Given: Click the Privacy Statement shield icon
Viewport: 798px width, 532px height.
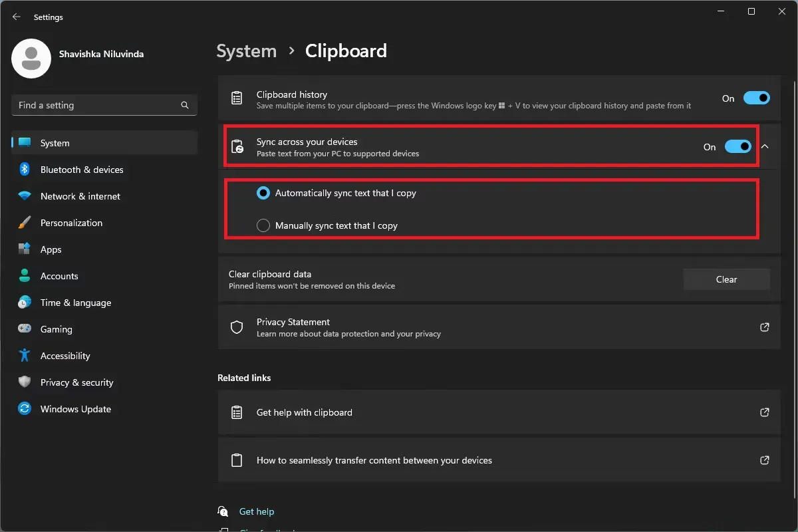Looking at the screenshot, I should (x=237, y=327).
